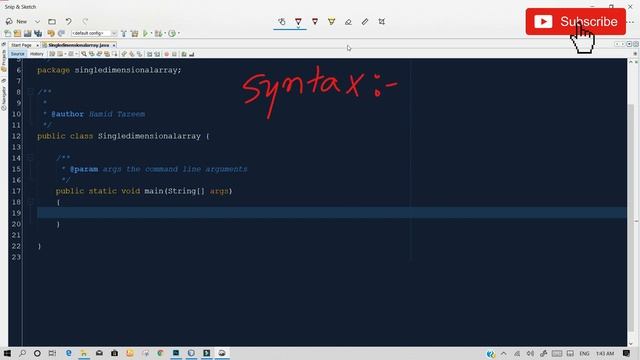The width and height of the screenshot is (640, 360).
Task: Click NetBeans Redo arrow icon
Action: pyautogui.click(x=61, y=33)
